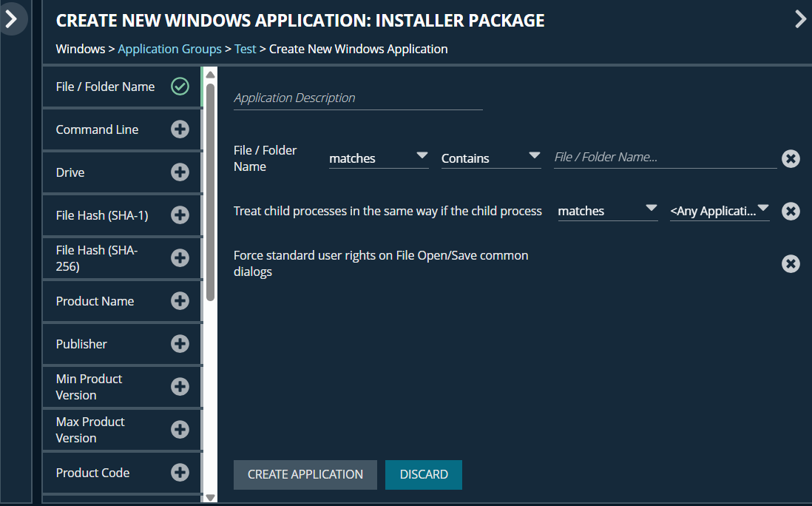Add a Product Name criterion

[180, 301]
